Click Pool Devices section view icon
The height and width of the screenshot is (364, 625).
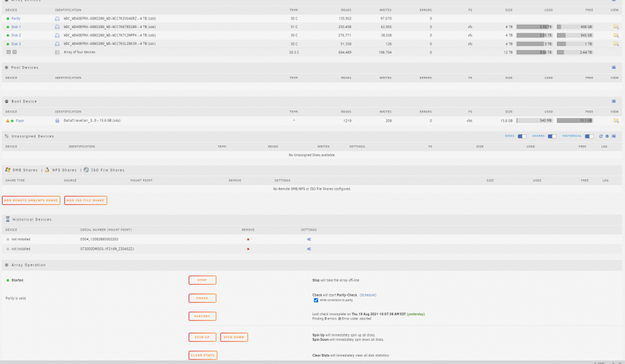[x=614, y=67]
